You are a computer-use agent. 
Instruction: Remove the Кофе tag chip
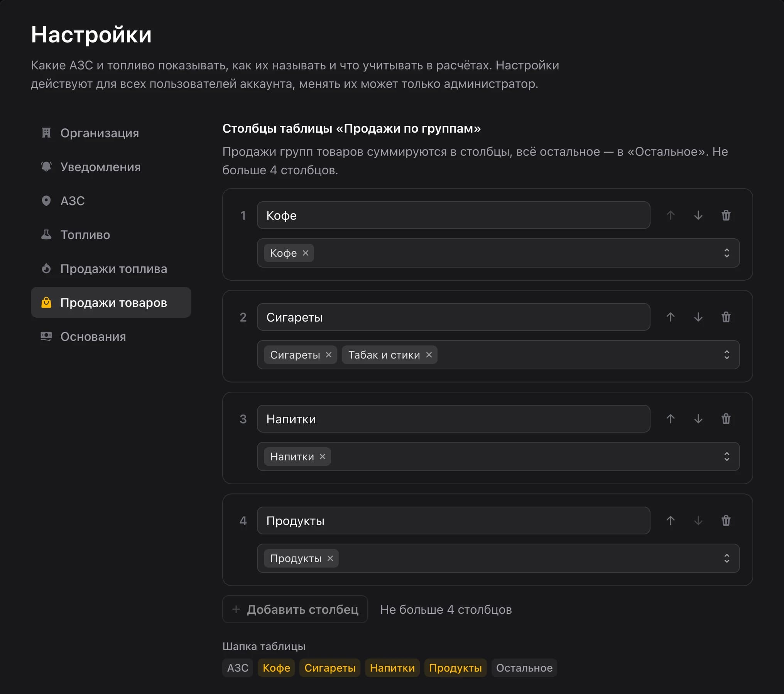[306, 253]
